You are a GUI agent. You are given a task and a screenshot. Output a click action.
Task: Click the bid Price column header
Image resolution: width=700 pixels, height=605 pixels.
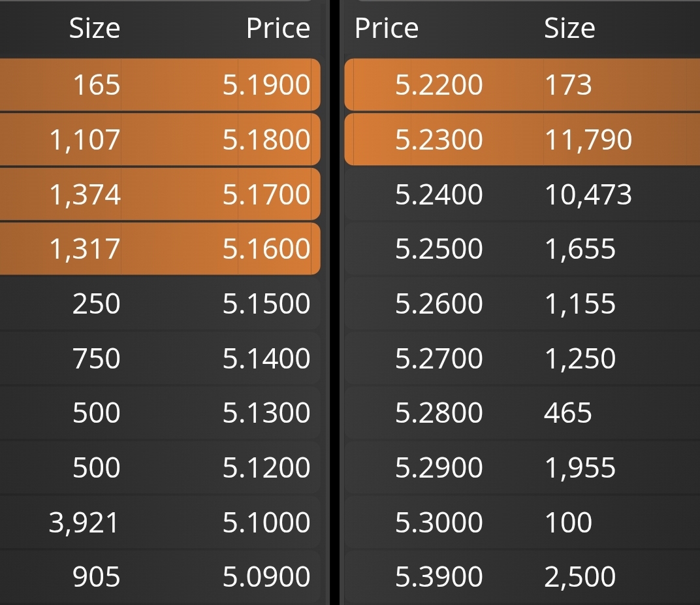coord(278,28)
